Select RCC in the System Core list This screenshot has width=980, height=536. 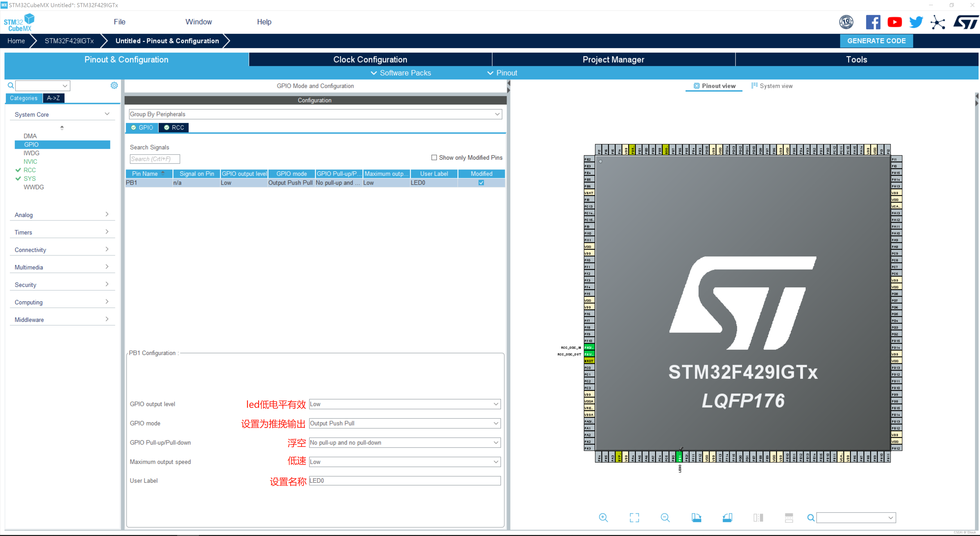tap(30, 170)
